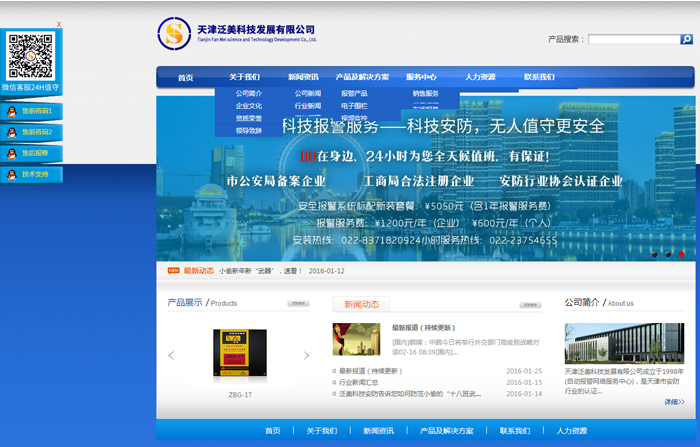Click the 公司简介 building photo
The image size is (700, 447).
coord(624,343)
